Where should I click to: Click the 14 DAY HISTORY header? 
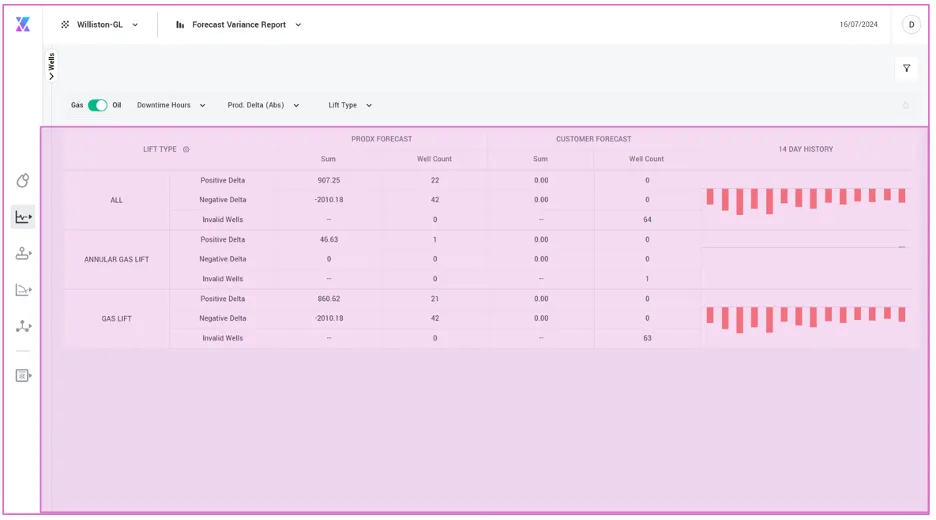805,149
